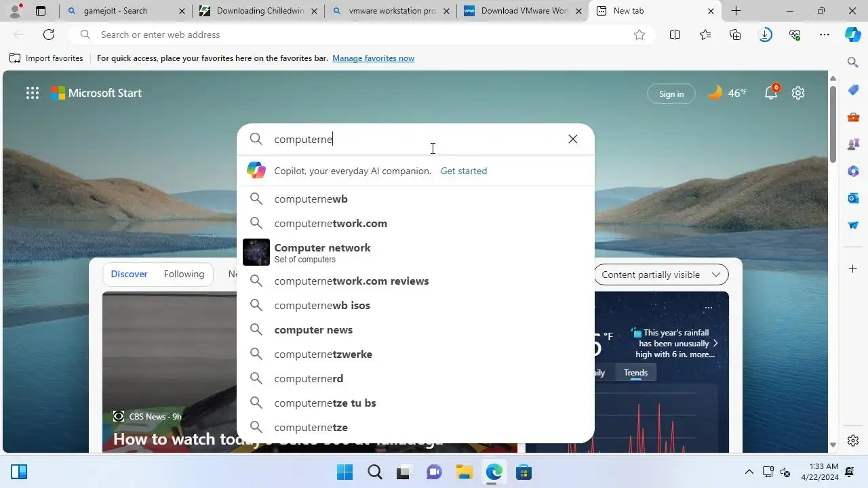Click Get started Copilot link
Screen dimensions: 868x488
click(x=464, y=171)
